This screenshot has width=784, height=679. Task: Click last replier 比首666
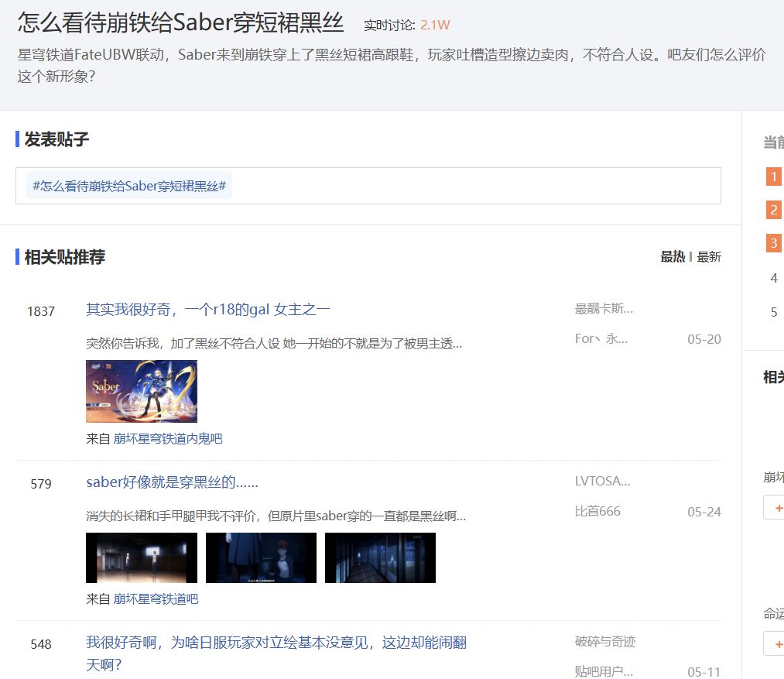coord(597,511)
